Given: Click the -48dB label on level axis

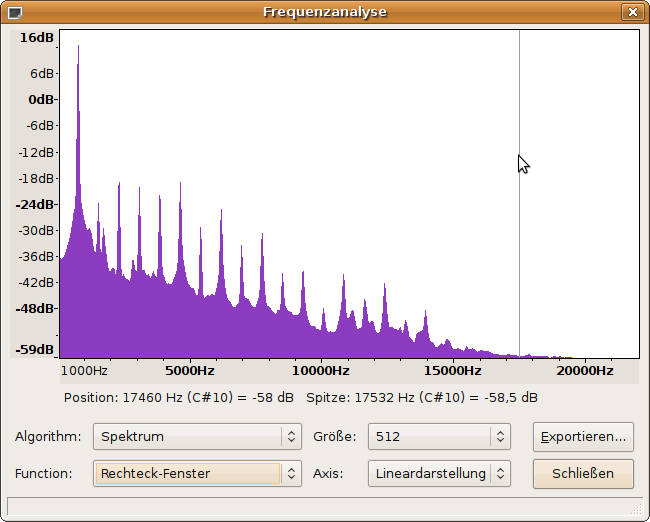Looking at the screenshot, I should (35, 309).
